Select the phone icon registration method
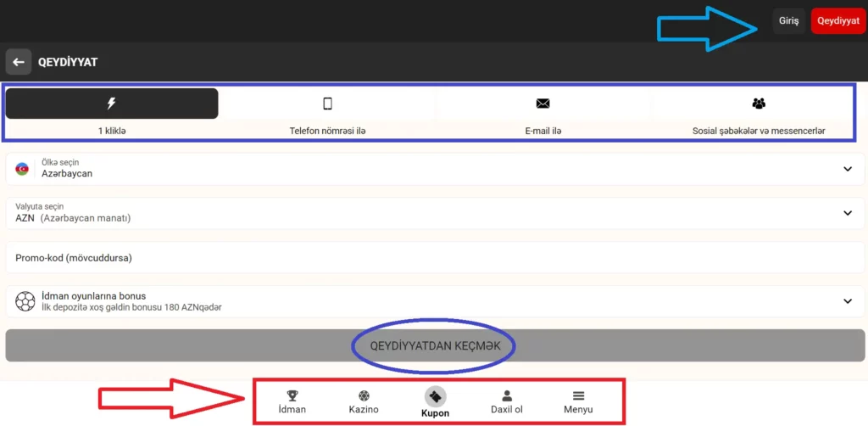Screen dimensions: 868x426 tap(327, 104)
